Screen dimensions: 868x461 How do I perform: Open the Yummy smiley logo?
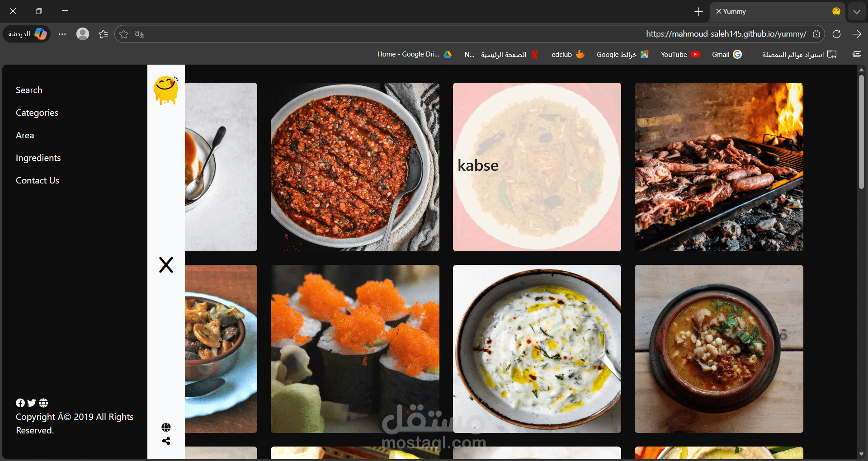point(166,90)
